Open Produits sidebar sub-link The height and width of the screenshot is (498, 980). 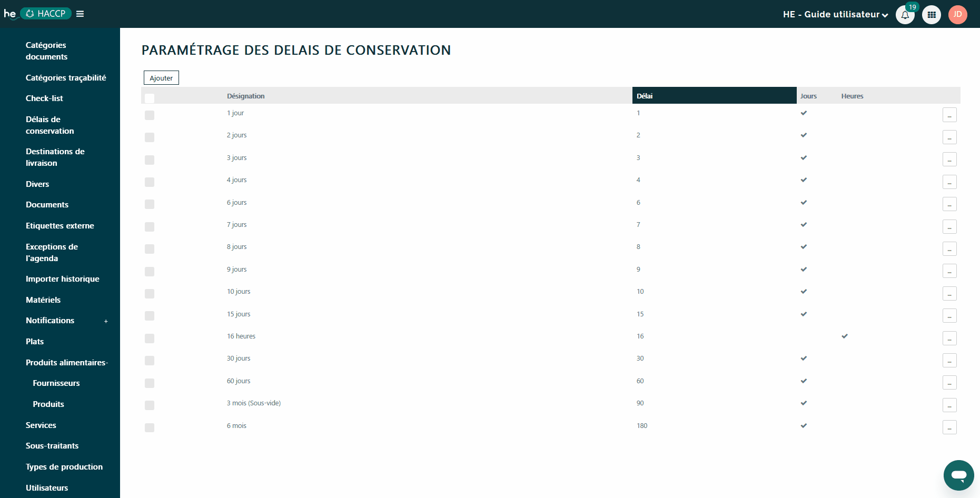[48, 404]
